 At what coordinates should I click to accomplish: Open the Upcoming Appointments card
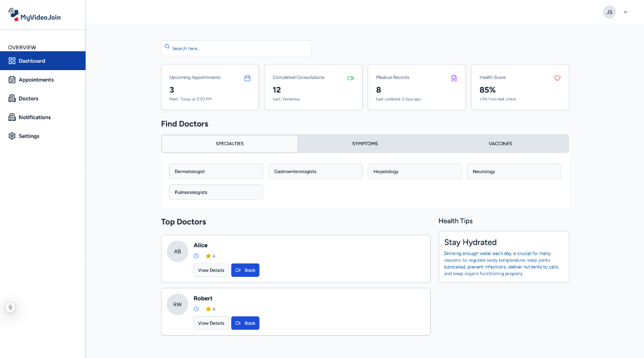(210, 87)
